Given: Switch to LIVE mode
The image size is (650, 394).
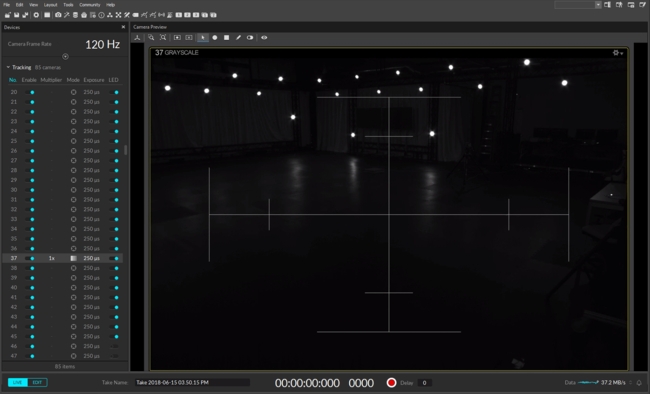Looking at the screenshot, I should coord(17,382).
